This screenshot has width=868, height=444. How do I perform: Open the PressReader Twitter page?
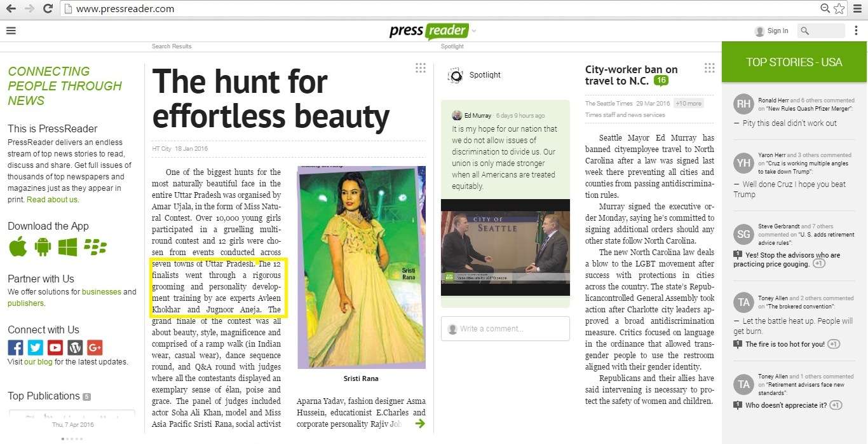pos(35,347)
